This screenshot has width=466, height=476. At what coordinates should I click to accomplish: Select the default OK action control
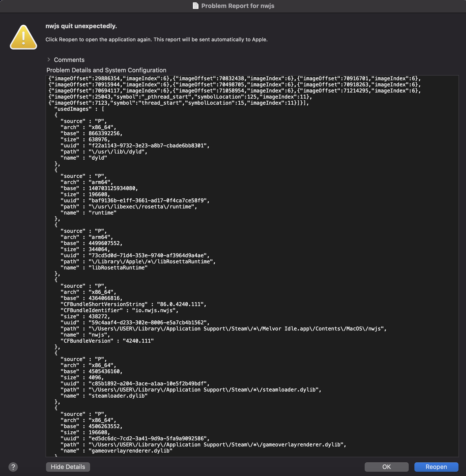point(386,467)
